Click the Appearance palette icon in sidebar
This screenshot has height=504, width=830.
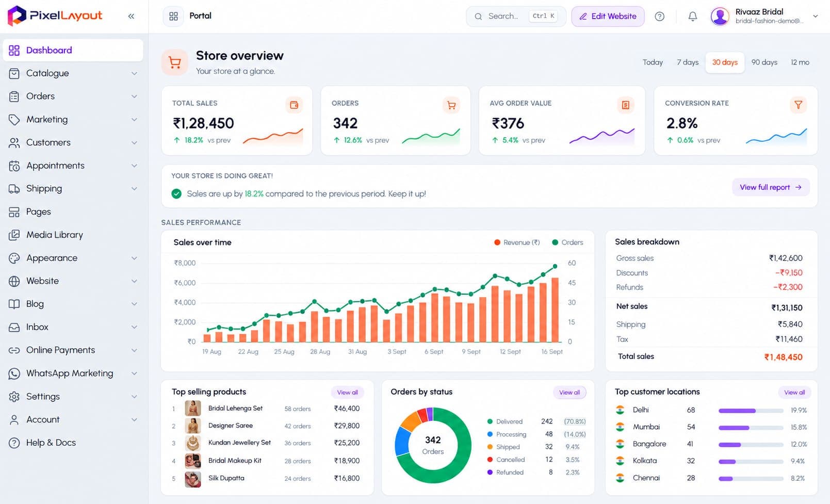coord(14,258)
